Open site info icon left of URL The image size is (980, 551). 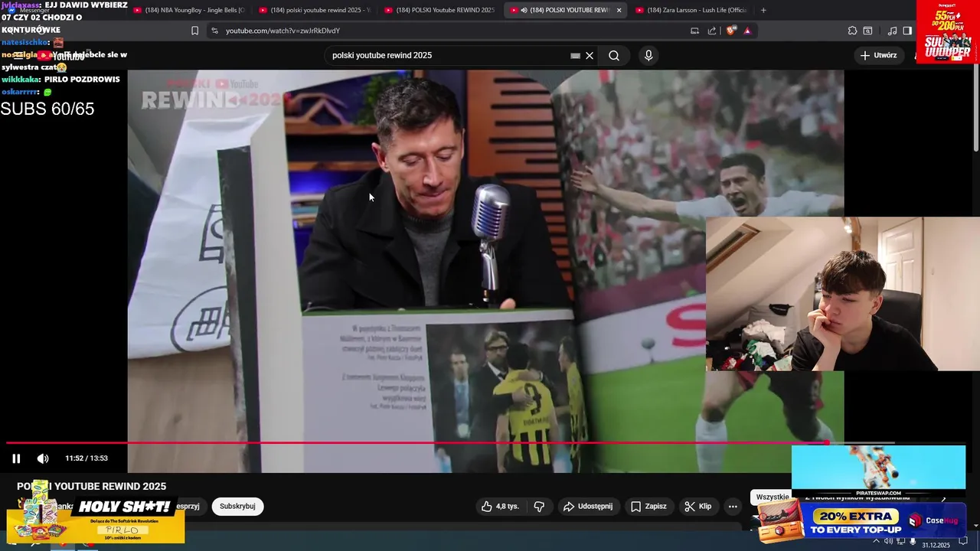click(214, 31)
